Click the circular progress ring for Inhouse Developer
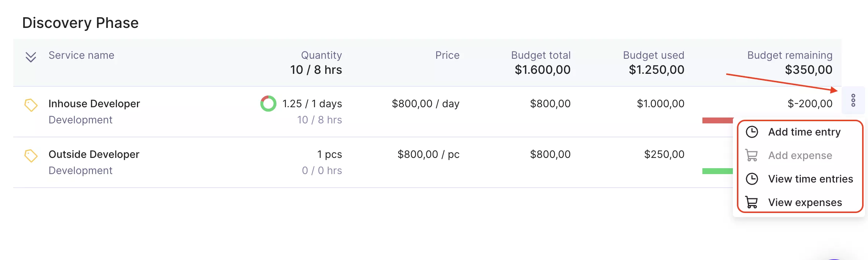 (268, 104)
